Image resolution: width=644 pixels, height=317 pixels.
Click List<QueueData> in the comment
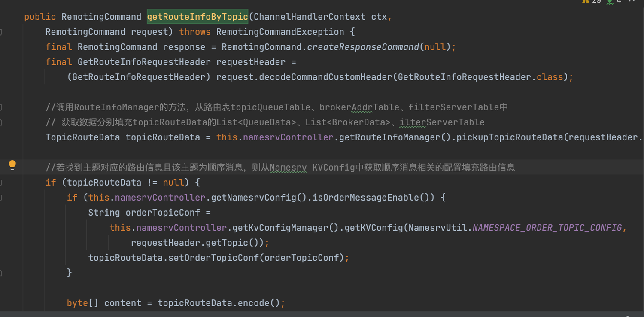click(x=256, y=122)
